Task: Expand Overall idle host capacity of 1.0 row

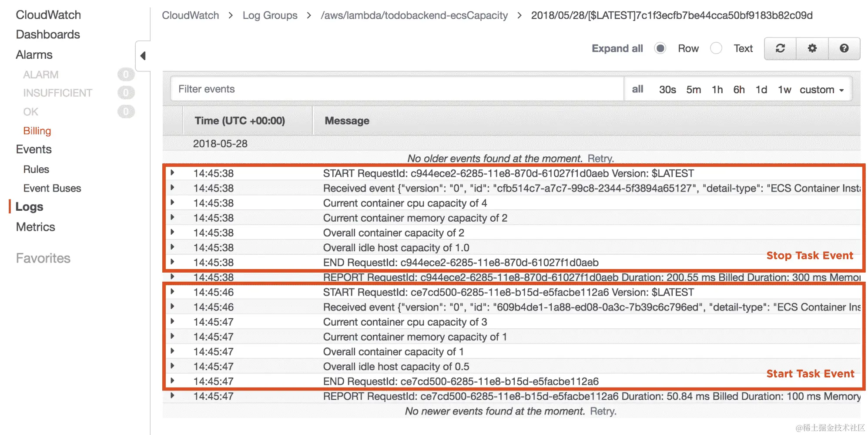Action: coord(172,247)
